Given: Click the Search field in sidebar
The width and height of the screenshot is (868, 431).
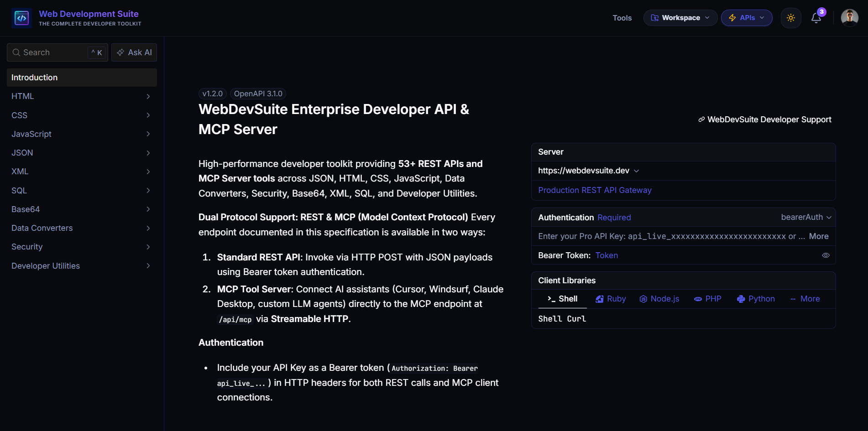Looking at the screenshot, I should pos(58,52).
